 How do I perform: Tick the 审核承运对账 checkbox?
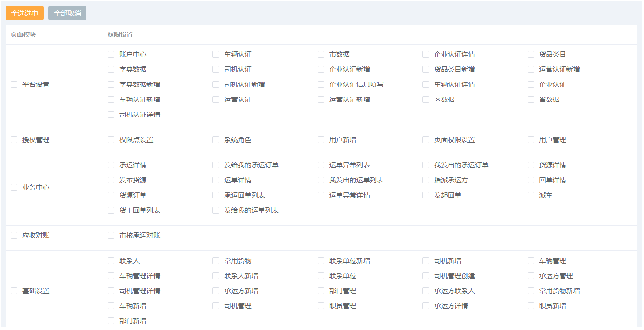(111, 235)
